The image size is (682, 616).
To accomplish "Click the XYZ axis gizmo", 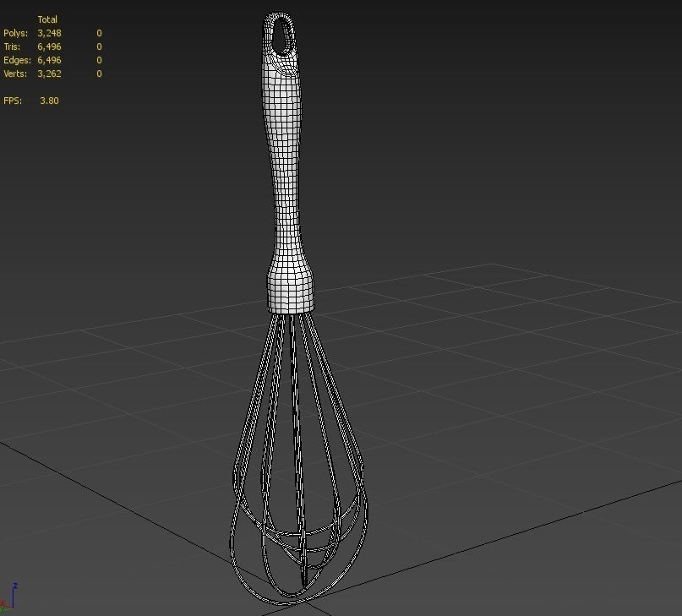I will pyautogui.click(x=8, y=598).
